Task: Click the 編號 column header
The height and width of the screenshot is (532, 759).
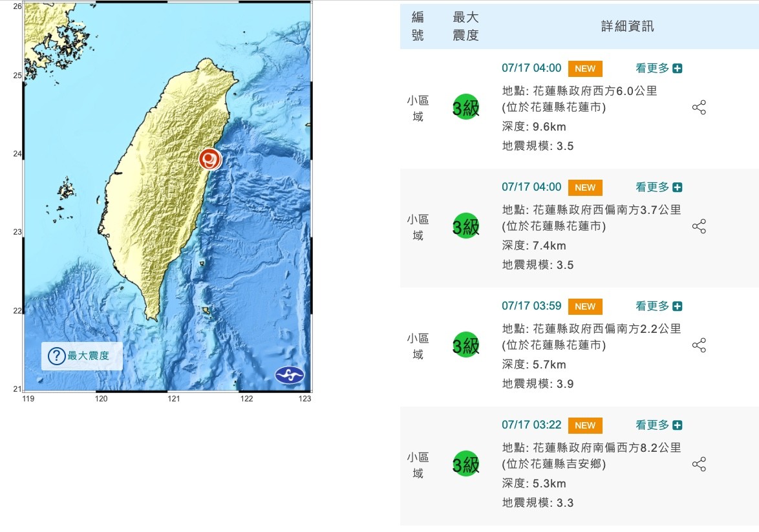Action: 418,26
